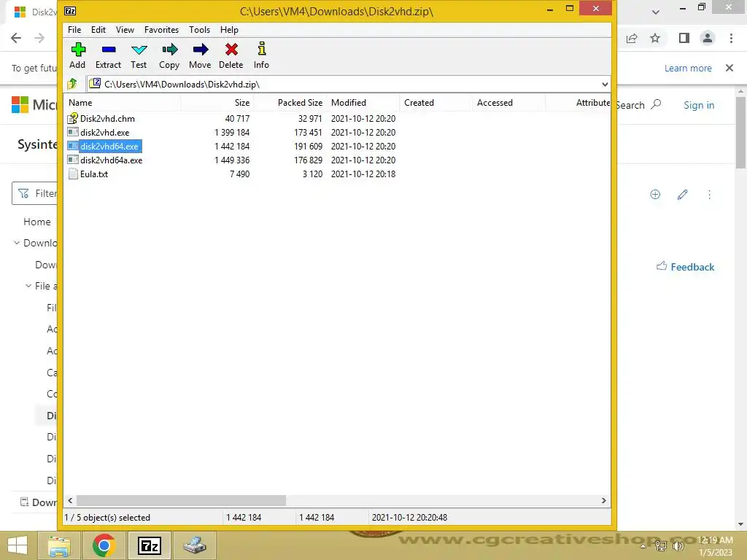Select the disk2vhd.exe file icon
747x560 pixels.
click(x=72, y=133)
